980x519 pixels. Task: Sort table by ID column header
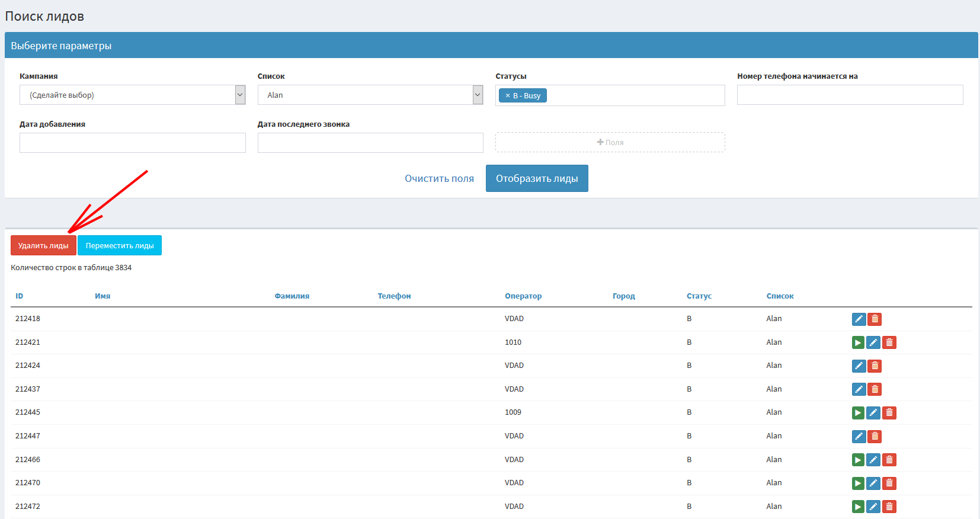tap(20, 296)
